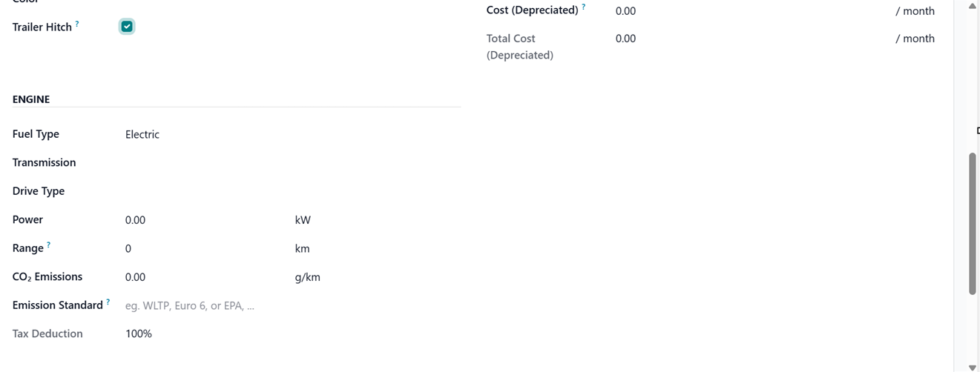980x372 pixels.
Task: Edit the Cost (Depreciated) amount field
Action: click(x=742, y=11)
